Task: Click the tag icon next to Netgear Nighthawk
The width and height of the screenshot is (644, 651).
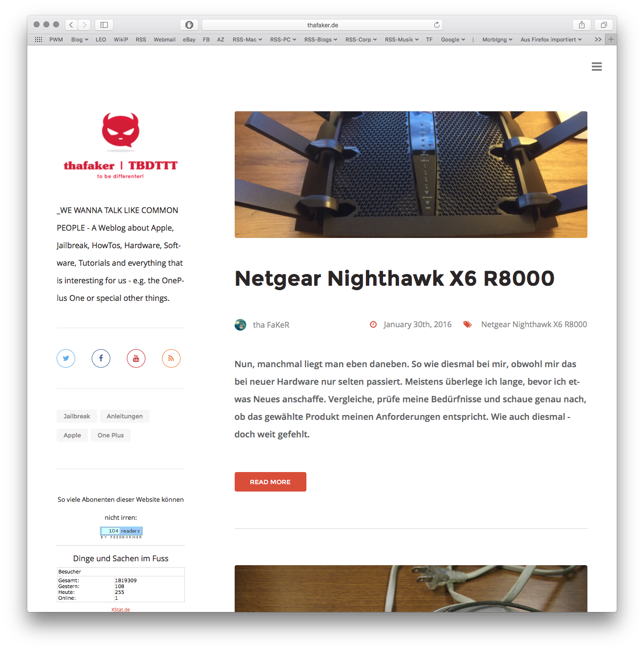Action: tap(467, 324)
